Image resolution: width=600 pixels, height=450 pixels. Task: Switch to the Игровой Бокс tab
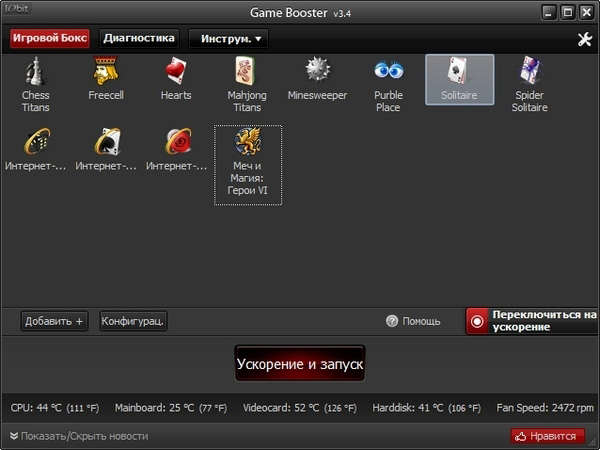tap(50, 38)
